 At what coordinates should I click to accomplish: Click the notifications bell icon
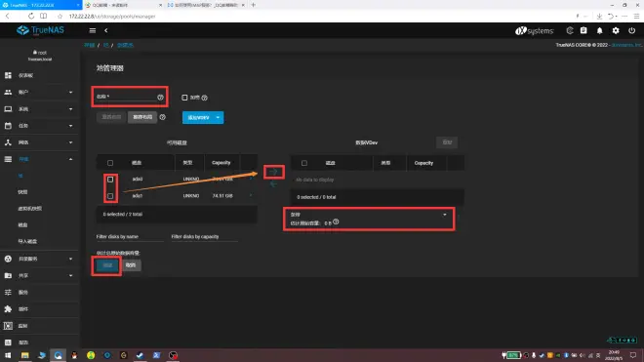(600, 30)
